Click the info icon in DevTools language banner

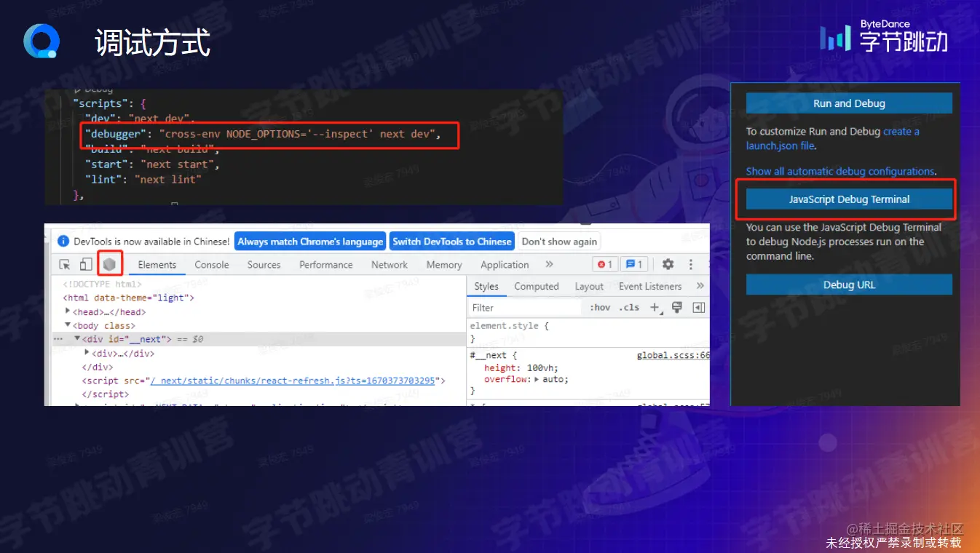pyautogui.click(x=64, y=242)
